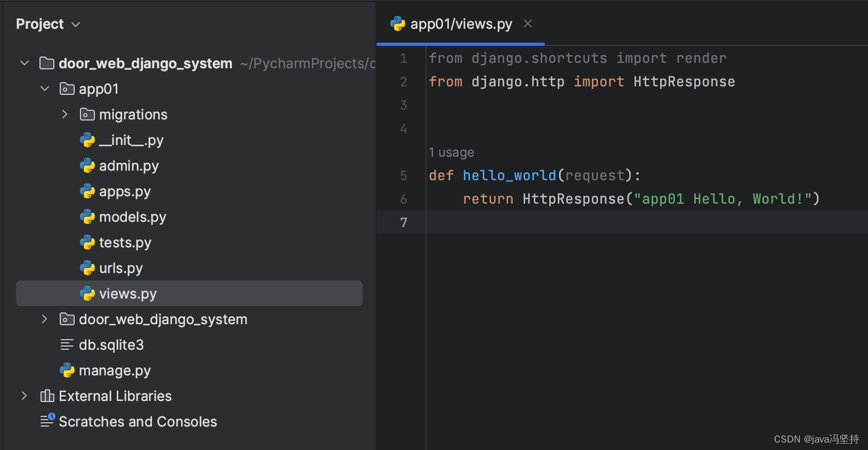
Task: Click the database file icon for db.sqlite3
Action: pos(67,345)
